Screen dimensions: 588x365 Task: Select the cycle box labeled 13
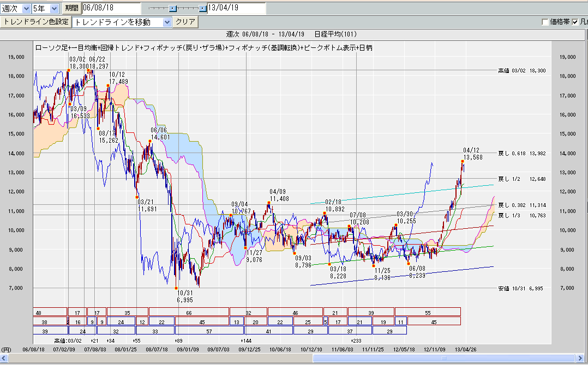(x=237, y=321)
